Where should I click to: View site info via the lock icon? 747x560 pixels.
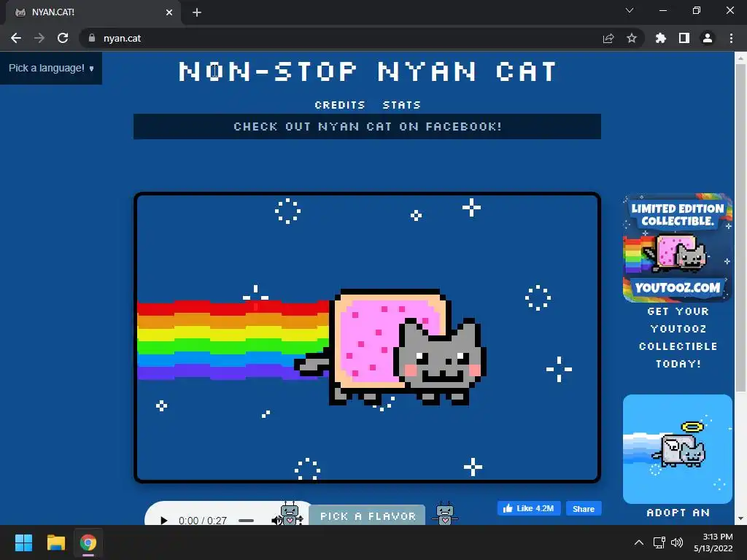(x=92, y=38)
